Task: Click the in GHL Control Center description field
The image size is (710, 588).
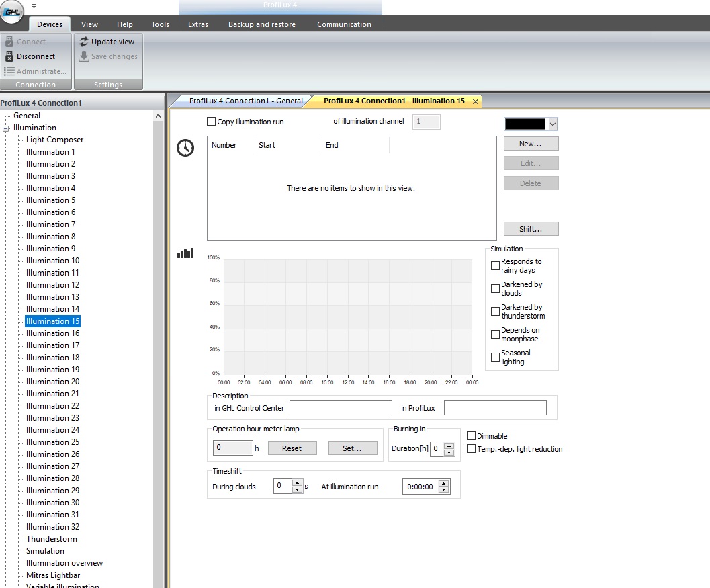Action: (341, 408)
